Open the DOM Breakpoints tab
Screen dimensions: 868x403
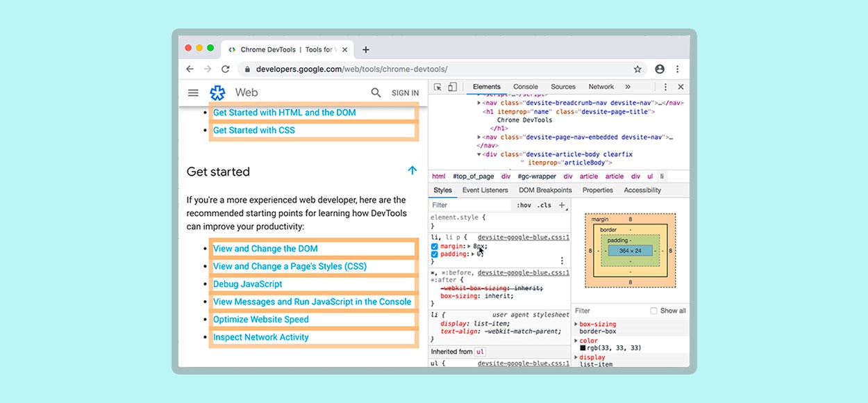pos(545,190)
